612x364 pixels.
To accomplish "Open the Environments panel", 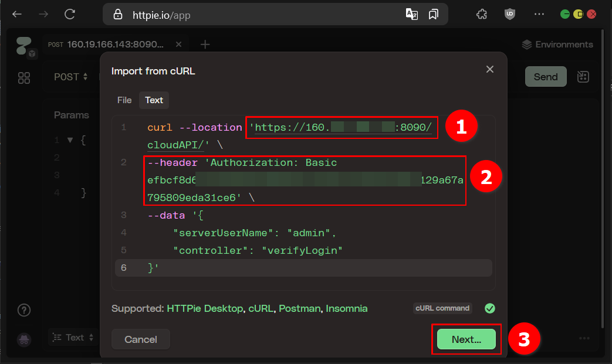I will tap(557, 45).
